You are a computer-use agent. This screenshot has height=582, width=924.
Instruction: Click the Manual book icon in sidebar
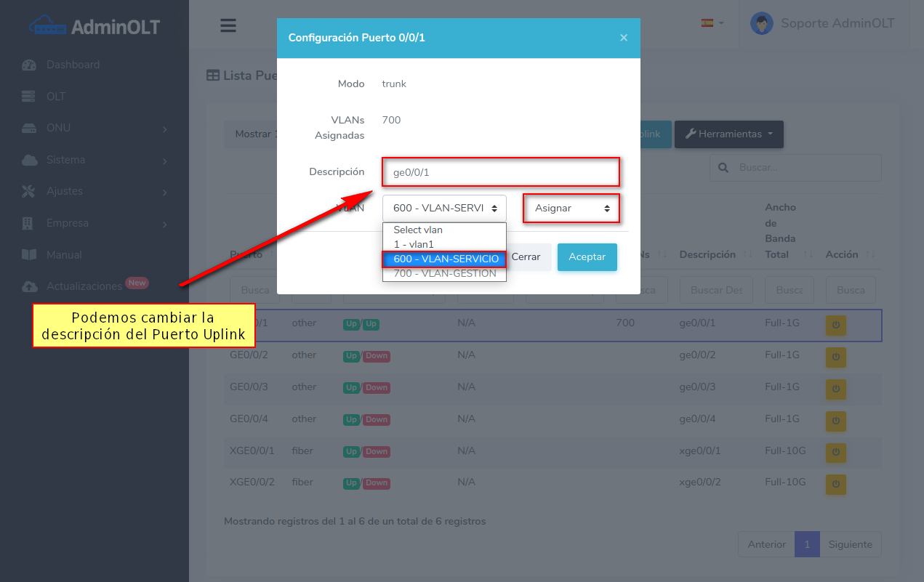(x=29, y=255)
